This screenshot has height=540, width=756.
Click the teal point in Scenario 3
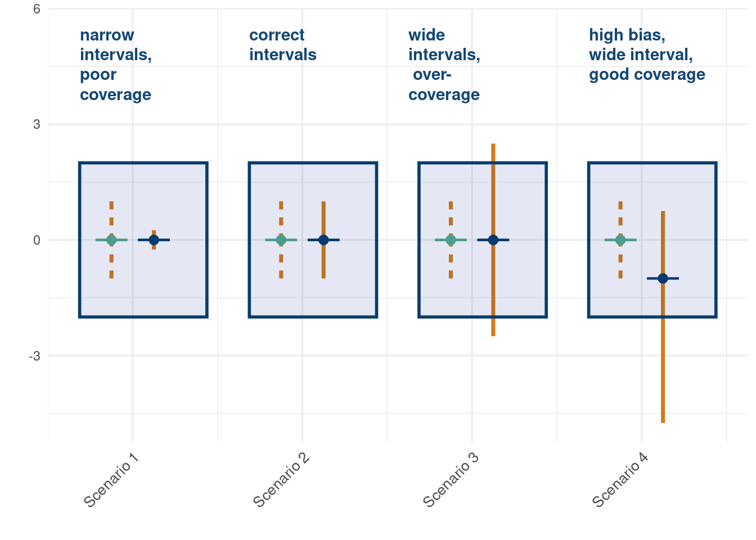[x=451, y=240]
